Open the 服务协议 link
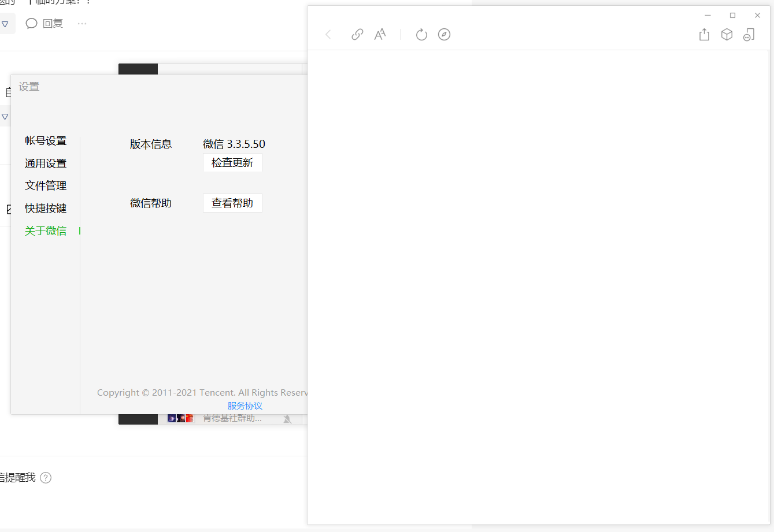774x532 pixels. click(245, 406)
